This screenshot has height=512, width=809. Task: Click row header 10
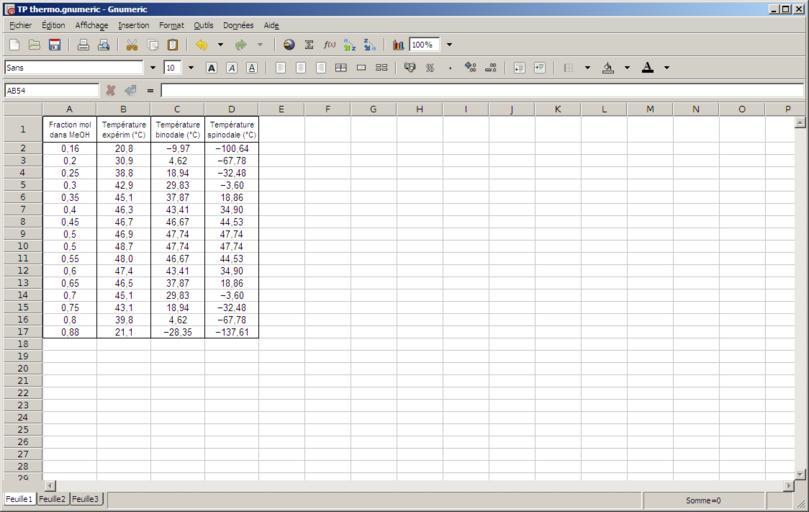(22, 246)
